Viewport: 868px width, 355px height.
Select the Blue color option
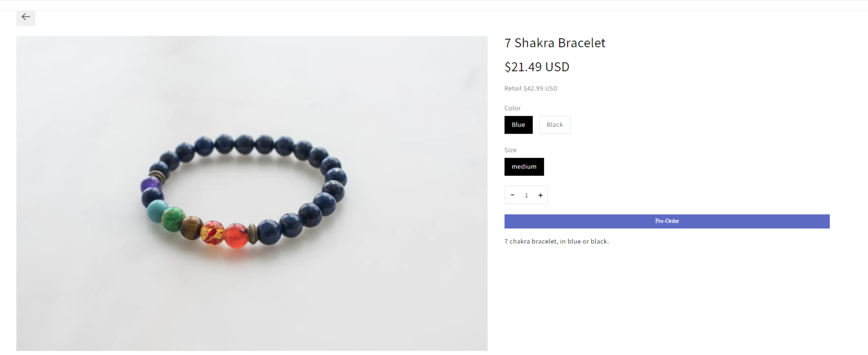click(x=518, y=125)
